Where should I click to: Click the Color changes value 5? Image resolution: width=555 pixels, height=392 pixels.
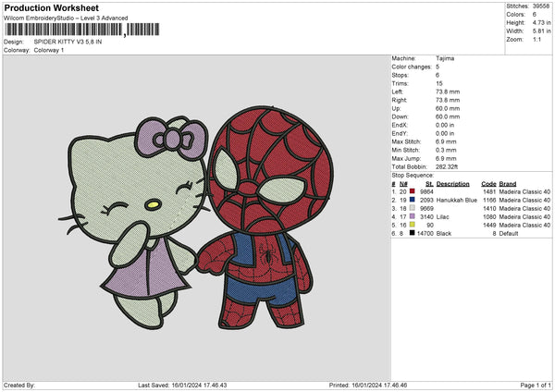(x=438, y=67)
